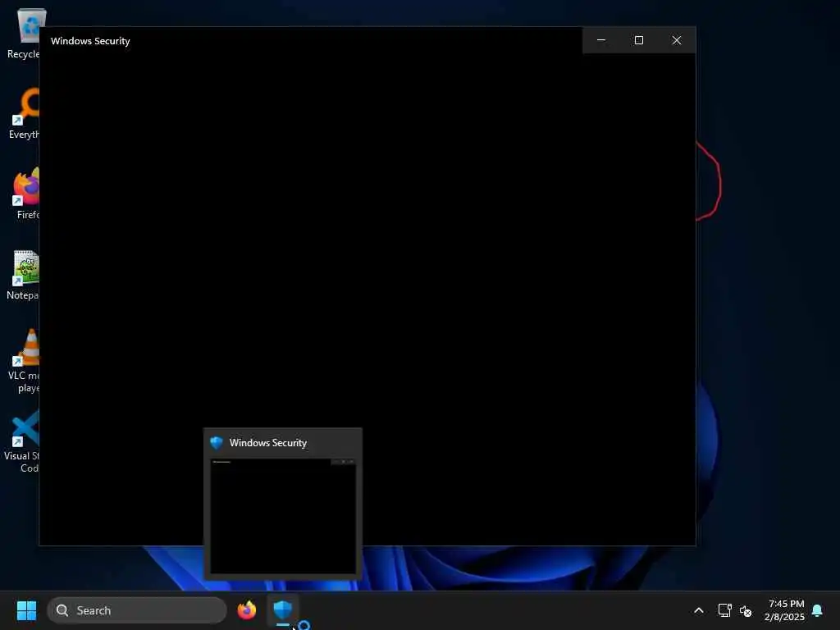Screen dimensions: 840x630
Task: Select the Recycle Bin desktop icon
Action: coord(22,34)
